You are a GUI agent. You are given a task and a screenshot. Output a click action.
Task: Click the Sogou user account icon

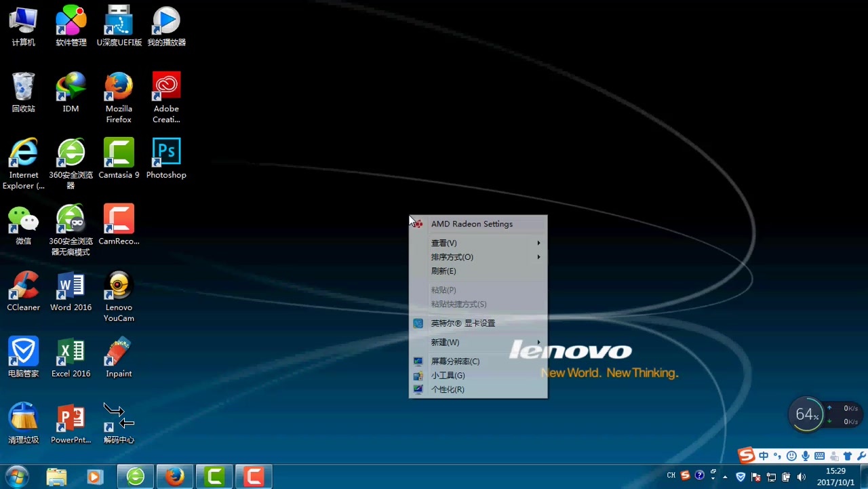pos(833,456)
